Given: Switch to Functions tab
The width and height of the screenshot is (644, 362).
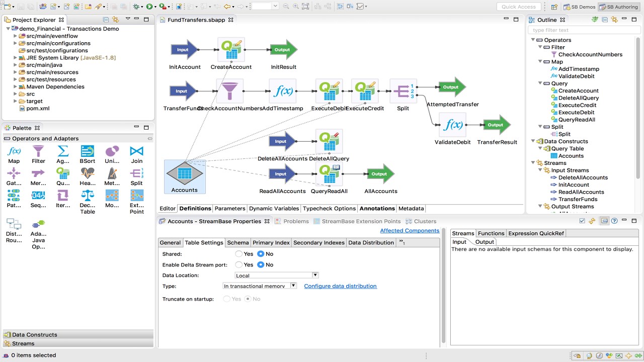Looking at the screenshot, I should 491,233.
